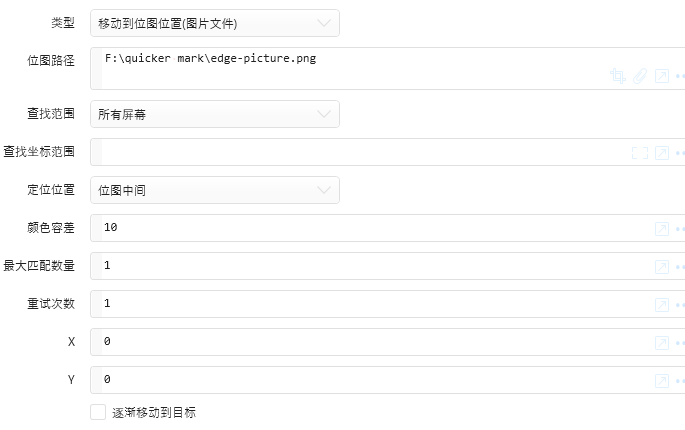Open expression editor icon for 颜色容差

[x=662, y=229]
